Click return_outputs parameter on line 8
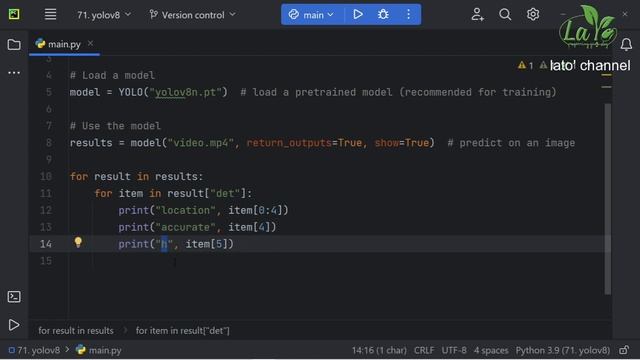 coord(289,143)
